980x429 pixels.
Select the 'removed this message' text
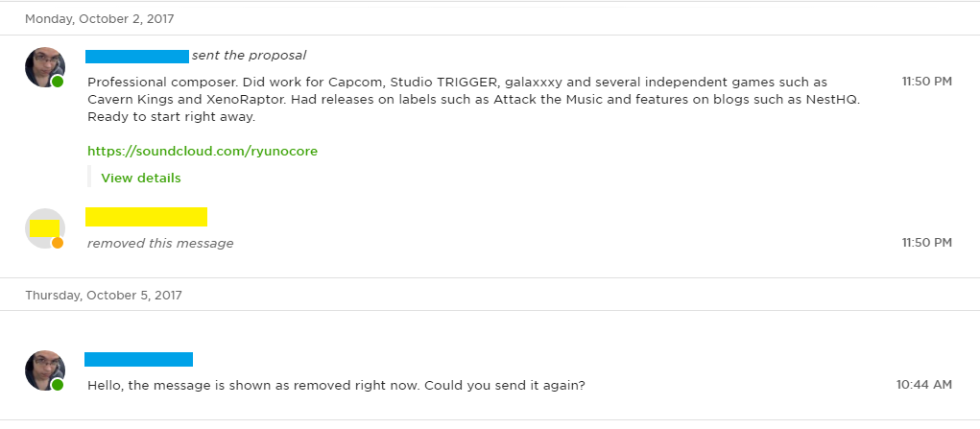[160, 243]
